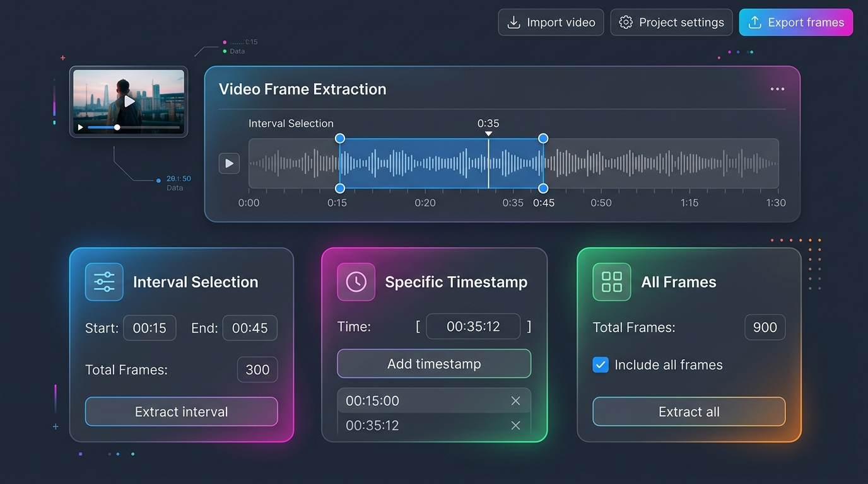The width and height of the screenshot is (868, 484).
Task: Remove the 00:15:00 timestamp entry
Action: point(515,401)
